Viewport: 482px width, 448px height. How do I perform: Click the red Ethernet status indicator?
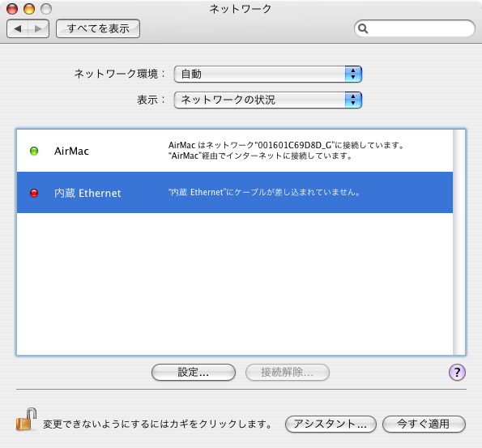tap(34, 193)
